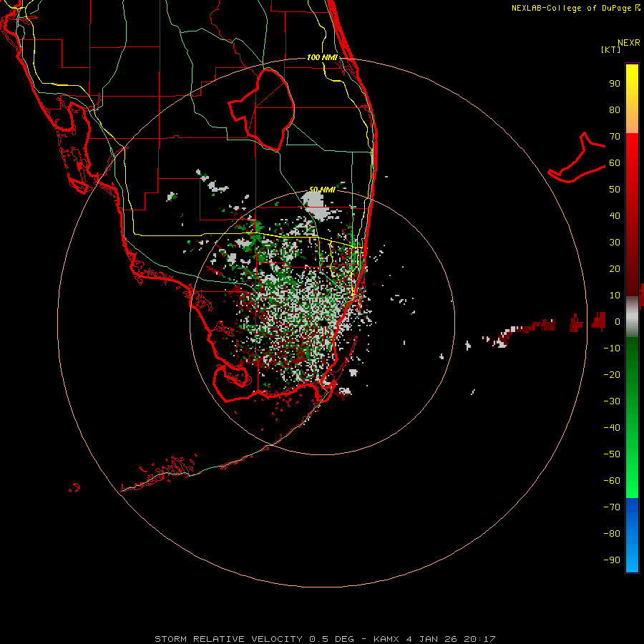Click the -90 knot scale value

click(x=612, y=560)
